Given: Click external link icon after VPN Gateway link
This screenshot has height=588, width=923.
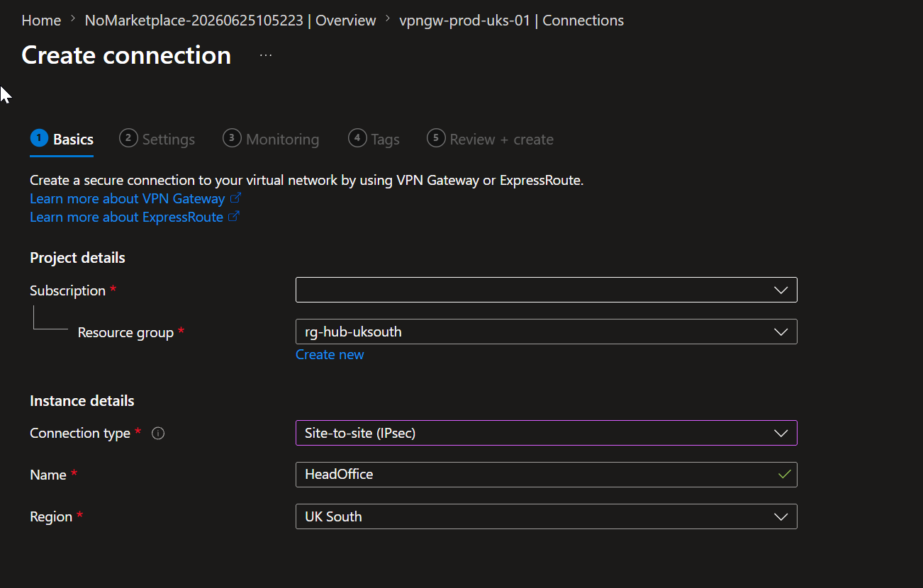Looking at the screenshot, I should pyautogui.click(x=236, y=198).
